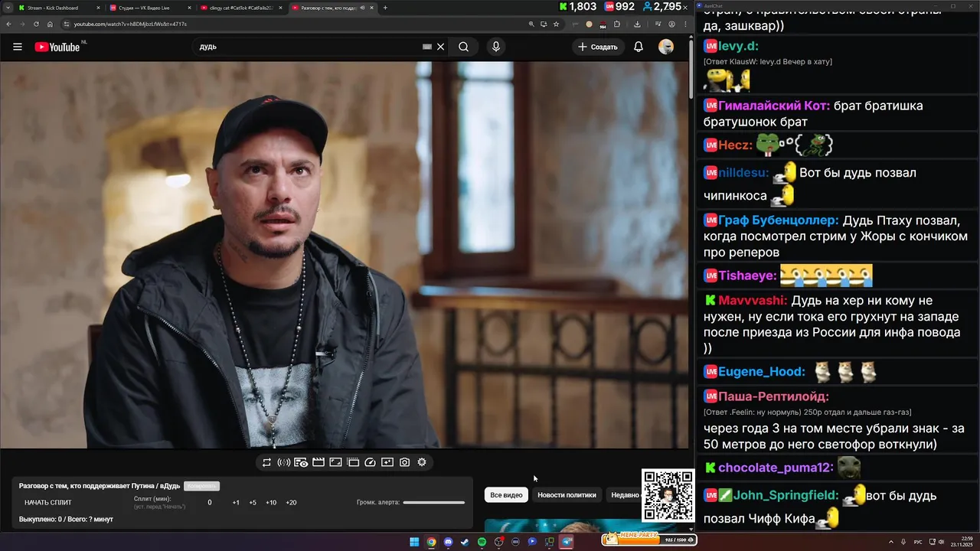
Task: Open Steam from the Windows taskbar
Action: coord(465,542)
